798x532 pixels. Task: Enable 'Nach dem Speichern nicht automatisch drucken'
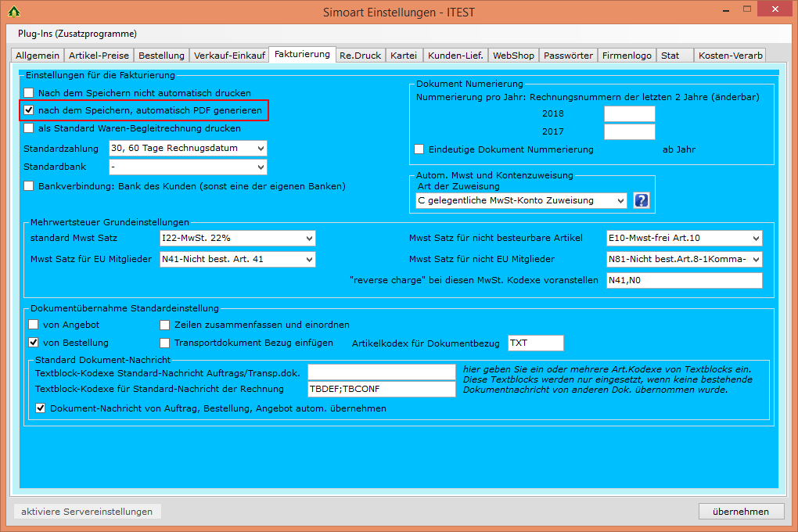tap(29, 93)
